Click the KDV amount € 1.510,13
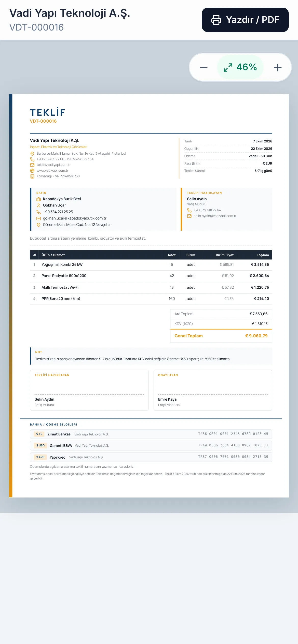The image size is (298, 644). pyautogui.click(x=260, y=324)
